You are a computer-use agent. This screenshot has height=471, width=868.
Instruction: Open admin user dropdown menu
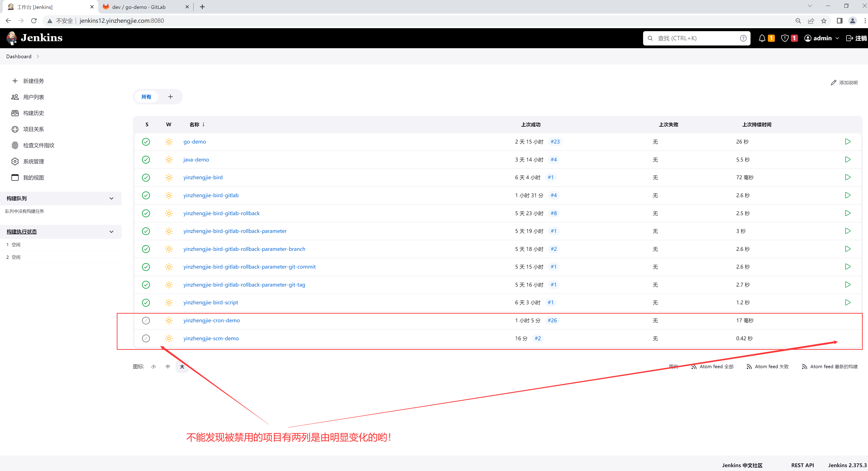click(837, 38)
